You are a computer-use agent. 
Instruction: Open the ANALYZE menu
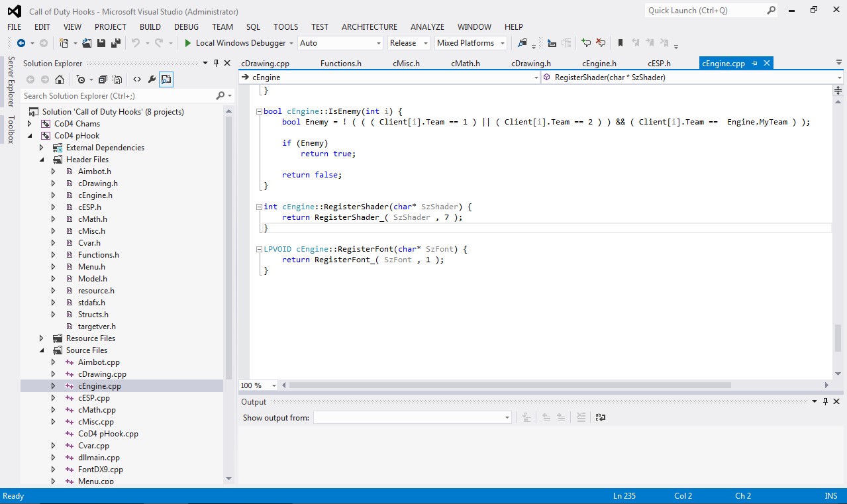pyautogui.click(x=427, y=27)
